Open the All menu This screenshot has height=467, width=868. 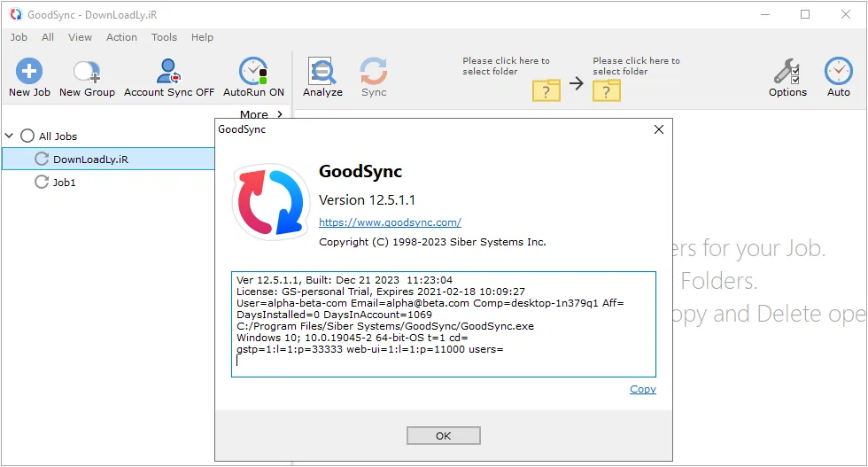(48, 37)
